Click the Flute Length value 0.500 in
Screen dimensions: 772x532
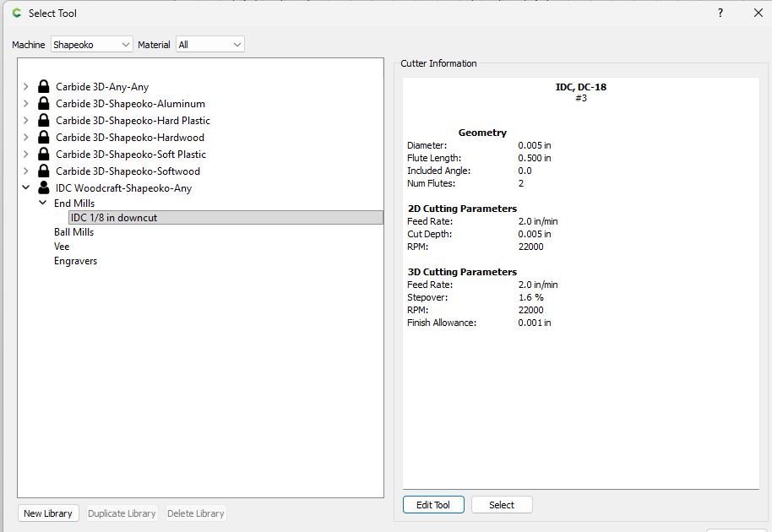[x=535, y=158]
